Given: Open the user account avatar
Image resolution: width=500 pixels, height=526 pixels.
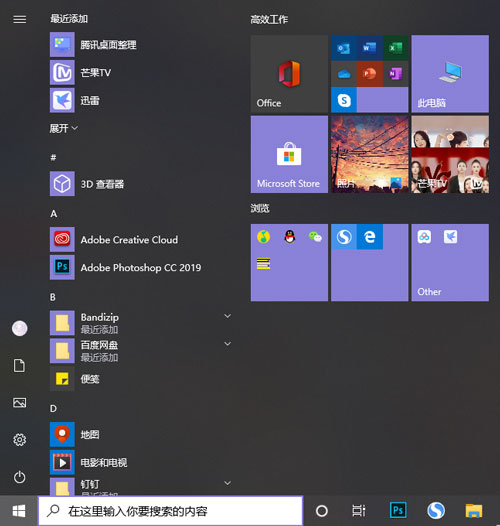Looking at the screenshot, I should (x=19, y=328).
